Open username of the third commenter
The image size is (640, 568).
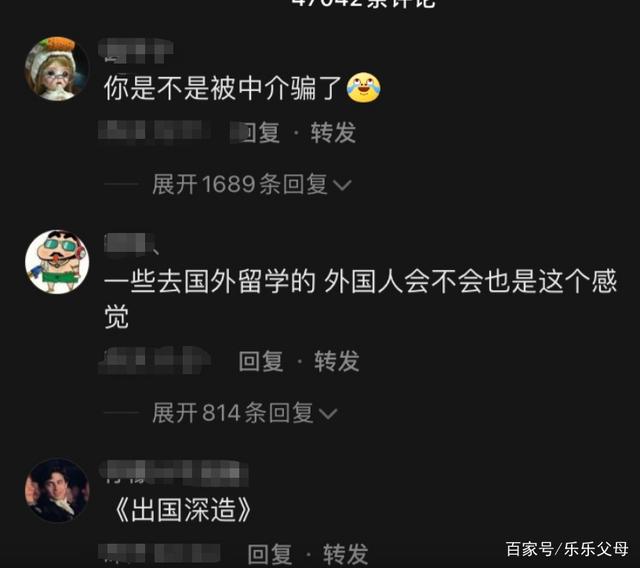(x=174, y=473)
